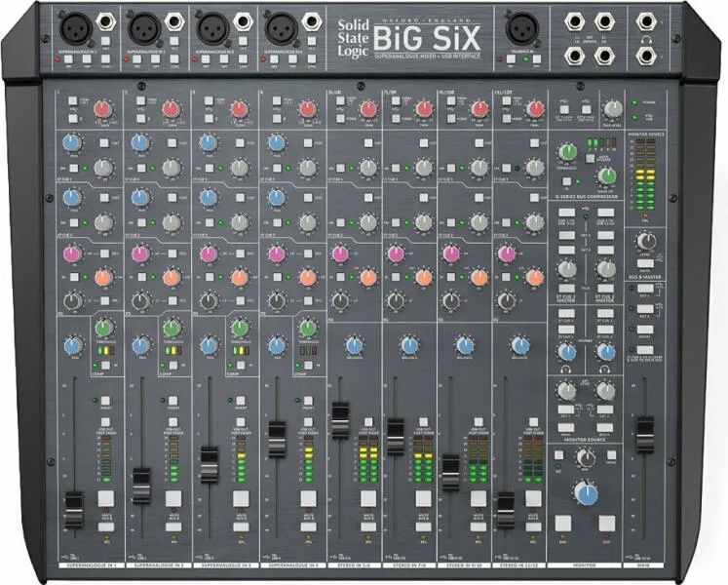
Task: Click bus compressor green Threshold knob
Action: tap(567, 152)
